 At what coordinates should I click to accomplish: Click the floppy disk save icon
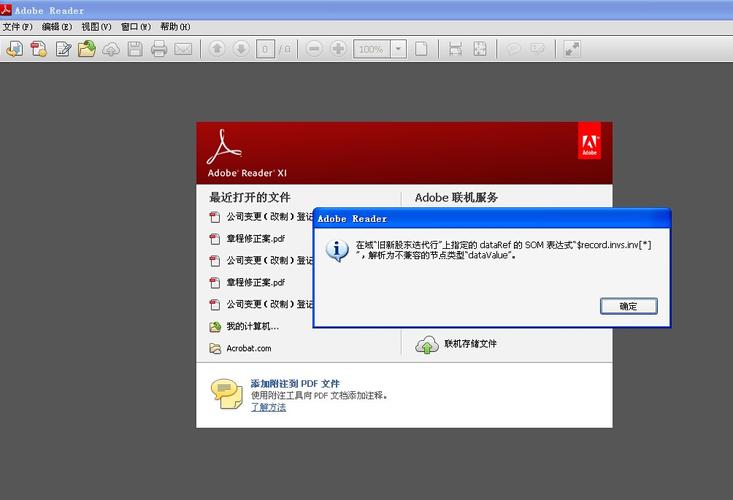point(135,49)
